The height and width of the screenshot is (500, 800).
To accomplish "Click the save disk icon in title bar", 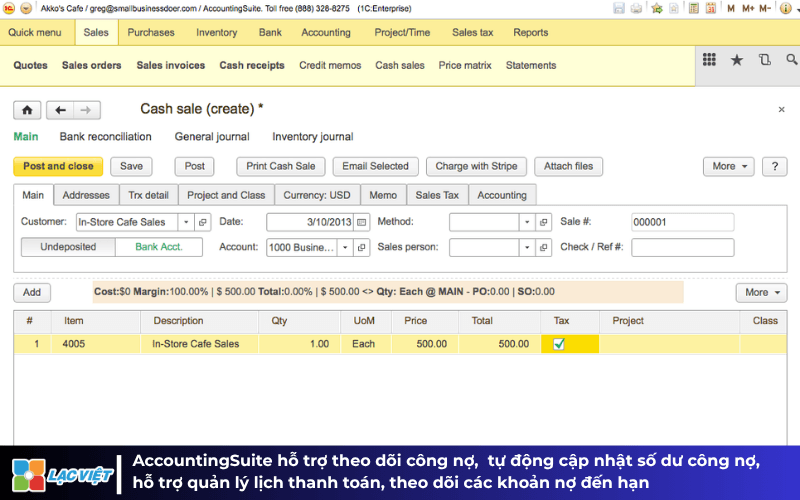I will click(619, 8).
